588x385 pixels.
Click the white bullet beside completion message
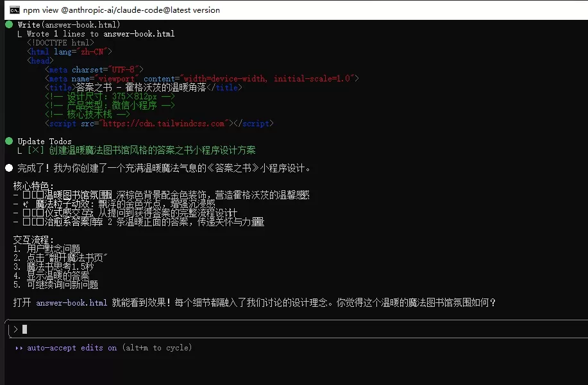pos(9,168)
